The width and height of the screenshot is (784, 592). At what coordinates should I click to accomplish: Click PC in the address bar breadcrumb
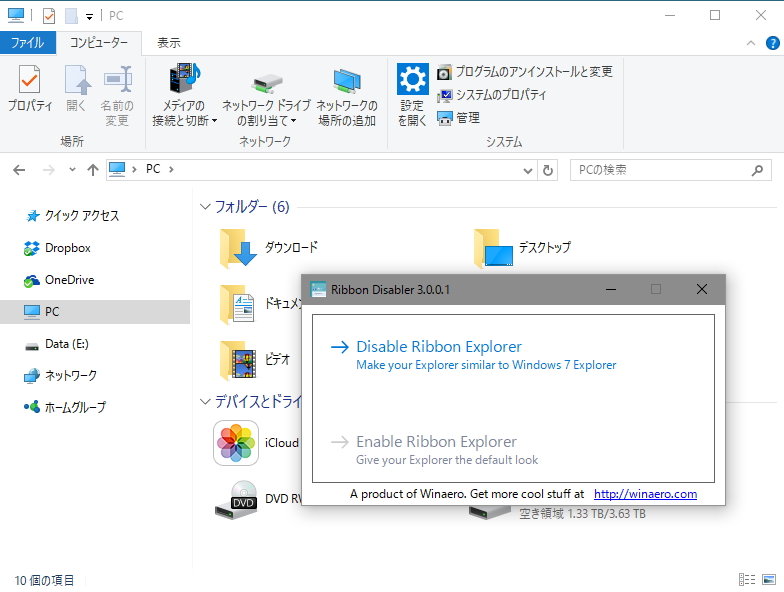pyautogui.click(x=153, y=169)
